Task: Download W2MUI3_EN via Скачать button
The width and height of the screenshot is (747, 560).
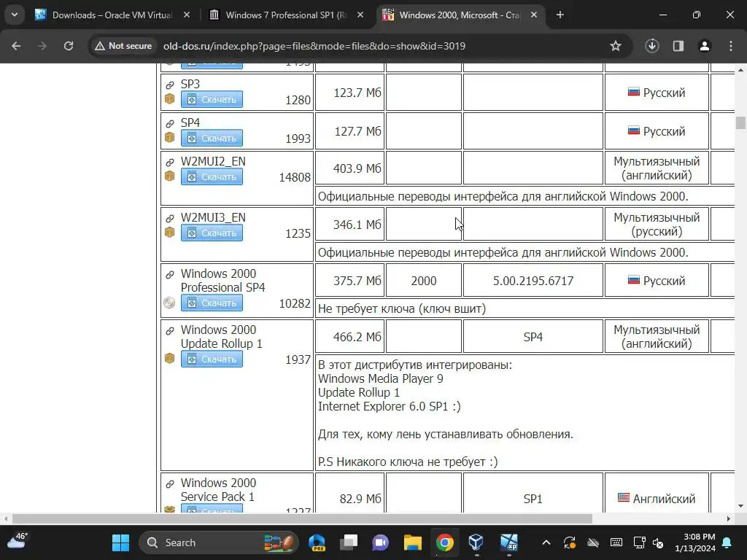Action: (x=212, y=233)
